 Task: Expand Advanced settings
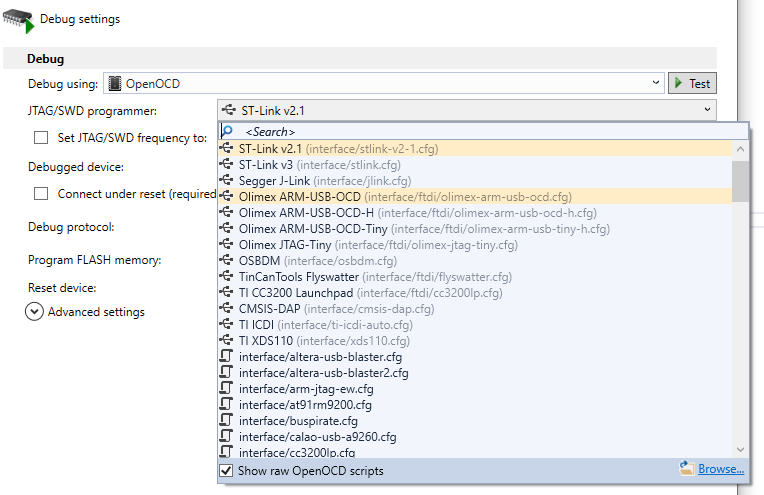tap(34, 312)
